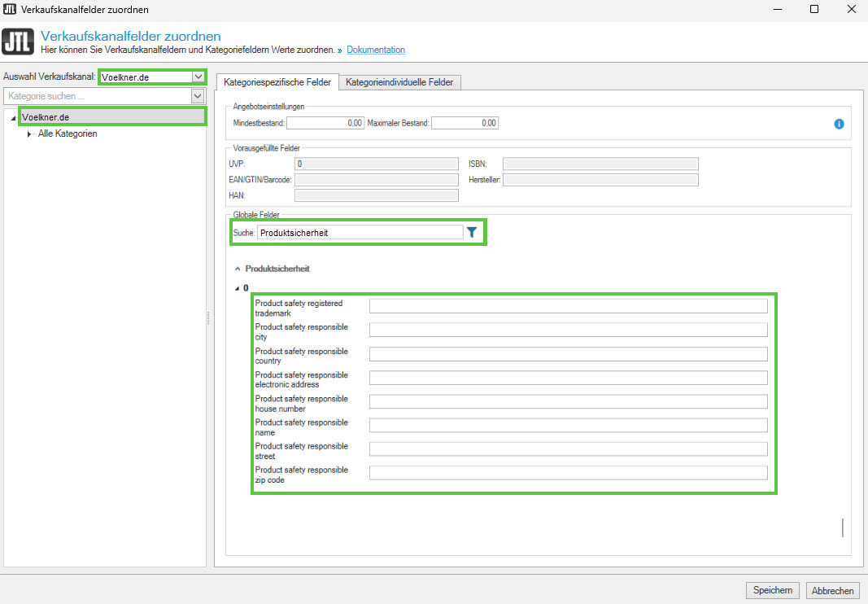Click the blue info icon

pos(839,124)
